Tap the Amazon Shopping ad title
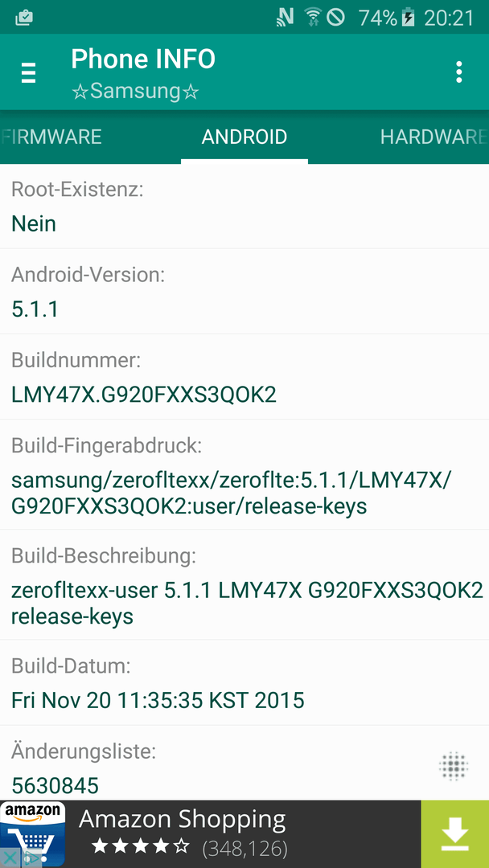Screen dimensions: 489x868 click(x=183, y=820)
